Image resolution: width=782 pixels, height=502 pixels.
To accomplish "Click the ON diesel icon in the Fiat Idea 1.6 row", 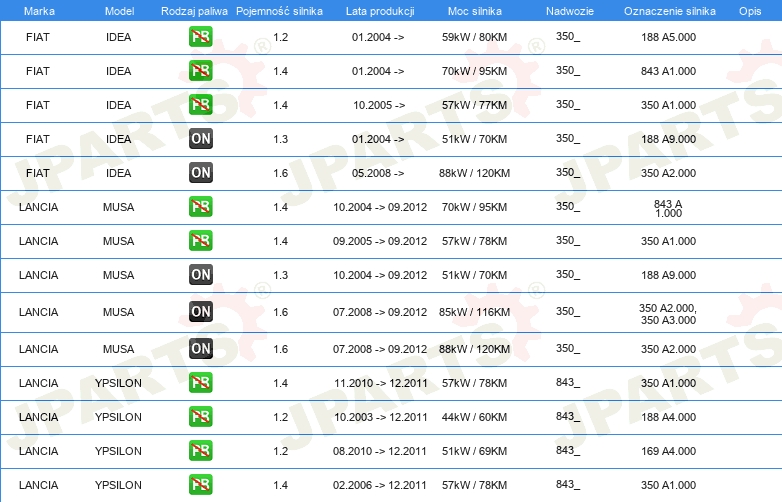I will tap(200, 172).
